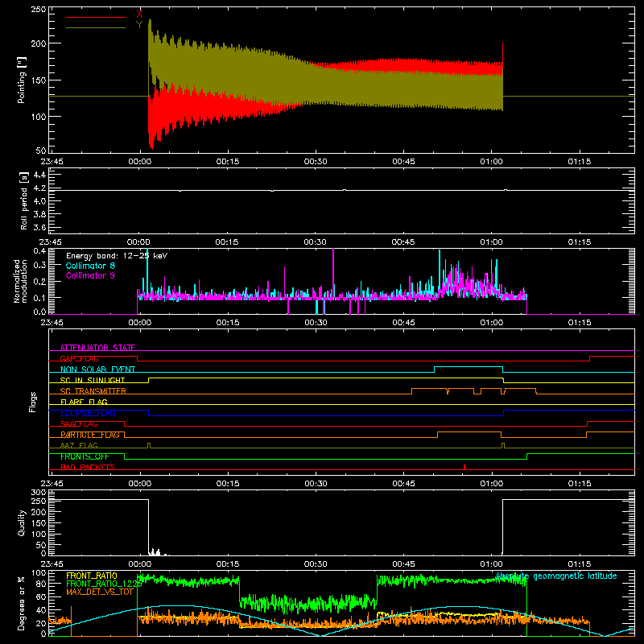
Task: Click 00:00 time label under Flags plot
Action: click(139, 484)
